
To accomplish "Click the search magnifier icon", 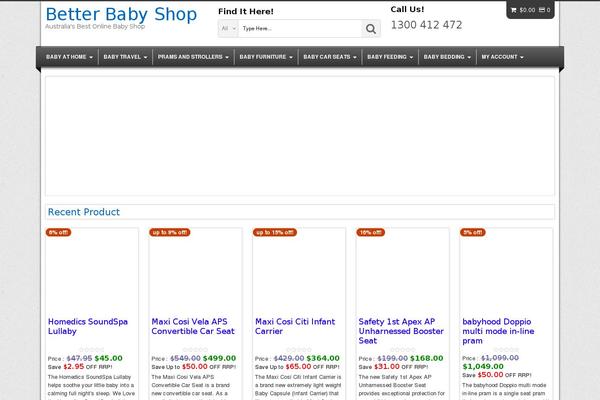I will (371, 29).
